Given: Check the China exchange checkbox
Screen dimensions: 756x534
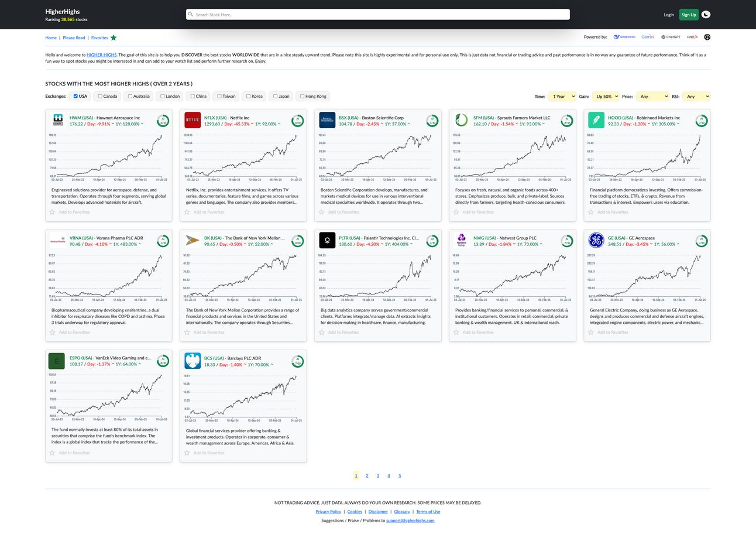Looking at the screenshot, I should [x=193, y=96].
